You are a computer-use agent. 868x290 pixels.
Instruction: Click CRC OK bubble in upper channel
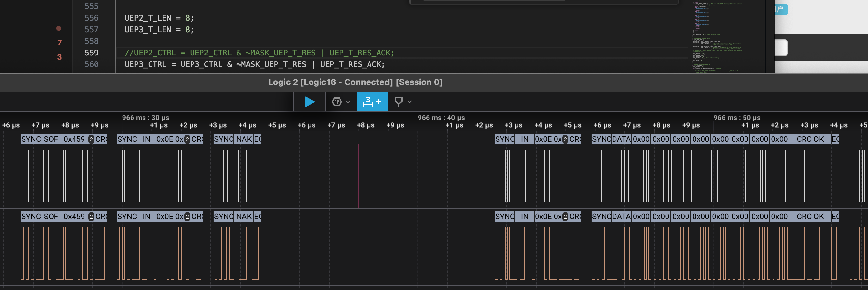coord(810,139)
